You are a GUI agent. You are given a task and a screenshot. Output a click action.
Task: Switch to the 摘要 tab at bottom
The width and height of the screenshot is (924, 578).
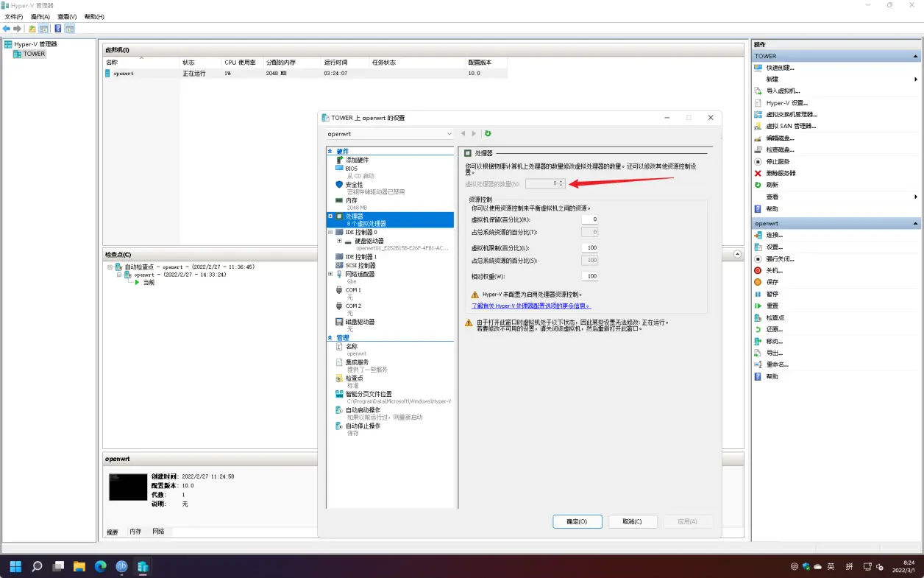click(113, 532)
